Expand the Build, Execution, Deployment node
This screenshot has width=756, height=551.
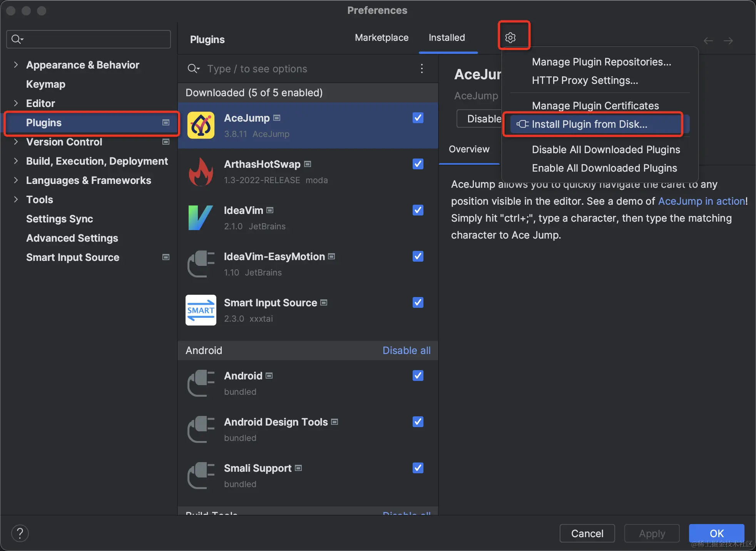coord(16,161)
